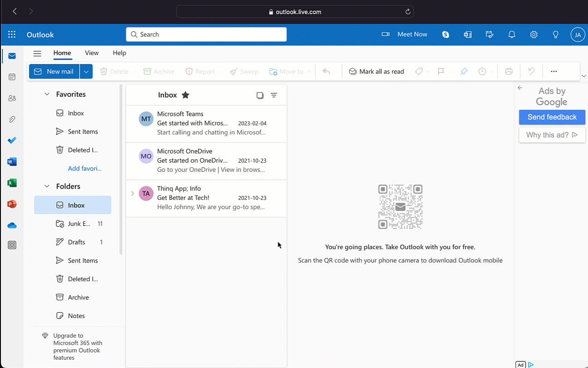The width and height of the screenshot is (588, 368).
Task: Open the more options ellipsis in toolbar
Action: click(x=554, y=71)
